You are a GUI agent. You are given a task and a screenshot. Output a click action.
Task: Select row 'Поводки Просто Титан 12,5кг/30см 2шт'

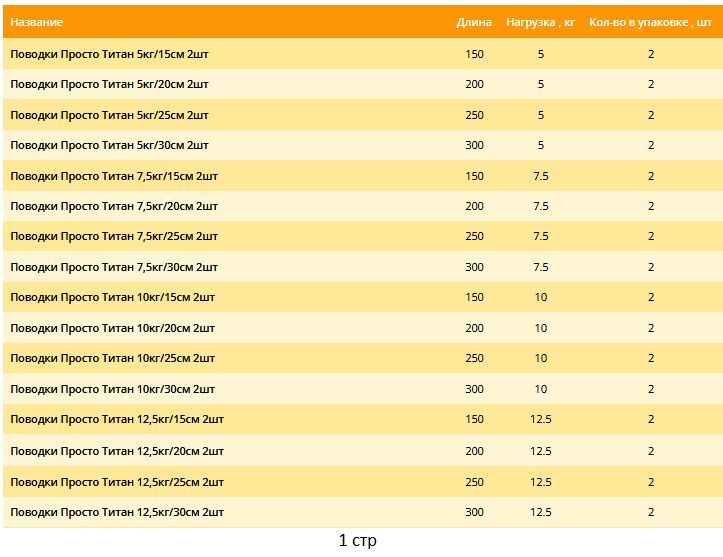[x=363, y=512]
